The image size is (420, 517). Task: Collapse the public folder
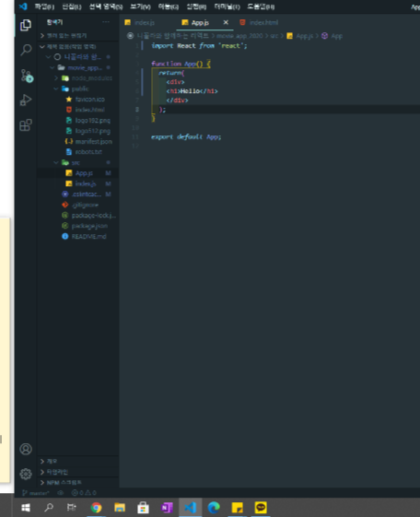(77, 88)
